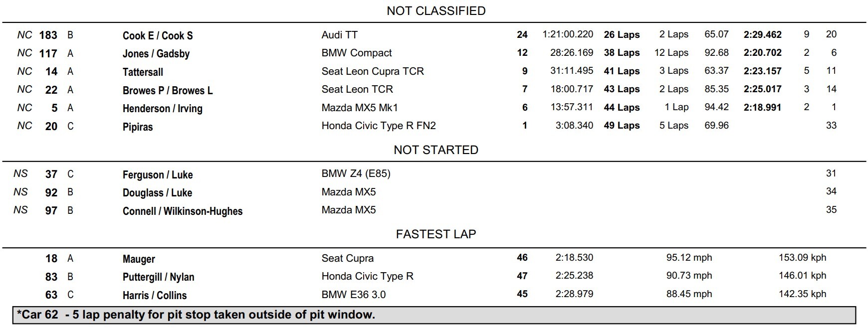868x329 pixels.
Task: Click the FASTEST LAP section heading
Action: (x=436, y=234)
